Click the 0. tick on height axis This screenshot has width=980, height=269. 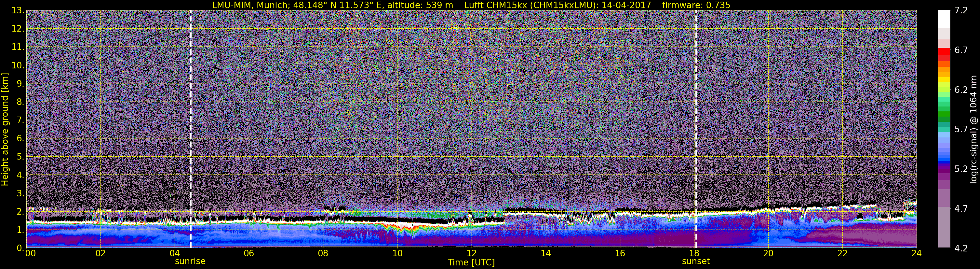(20, 248)
